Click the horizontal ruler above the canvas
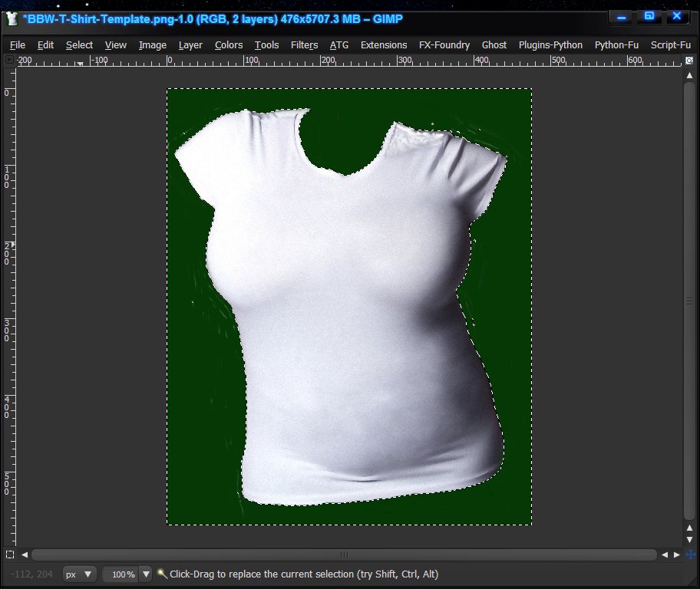The width and height of the screenshot is (700, 589). [x=349, y=61]
